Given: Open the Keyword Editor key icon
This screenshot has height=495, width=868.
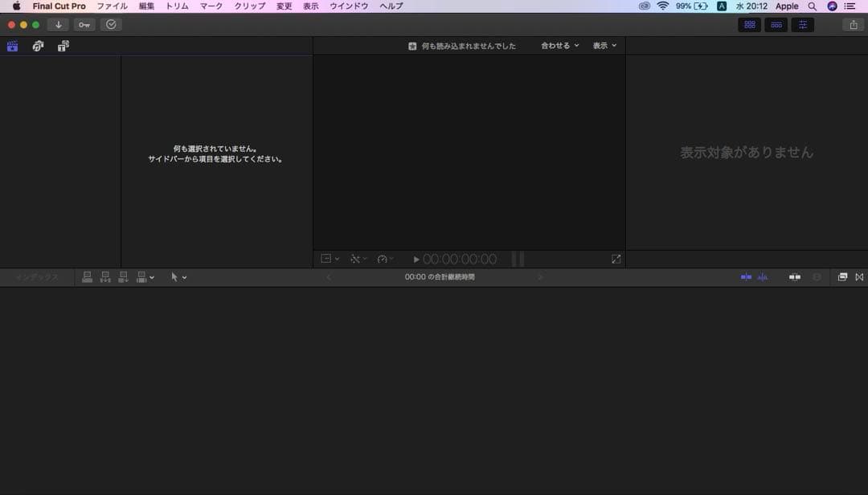Looking at the screenshot, I should [x=84, y=25].
